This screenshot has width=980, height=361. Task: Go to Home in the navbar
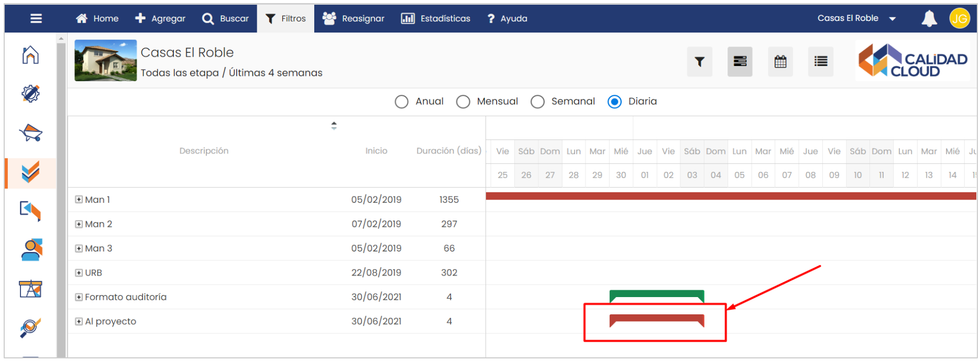[x=97, y=19]
